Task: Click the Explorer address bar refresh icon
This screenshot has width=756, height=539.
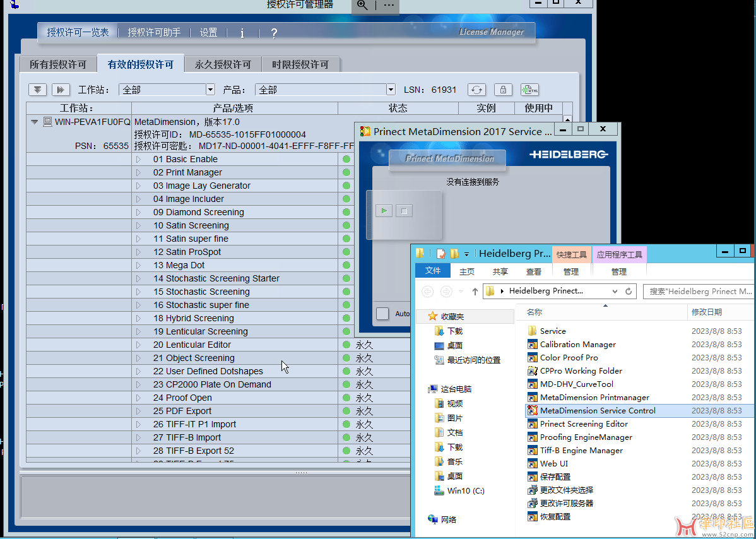Action: pos(629,291)
